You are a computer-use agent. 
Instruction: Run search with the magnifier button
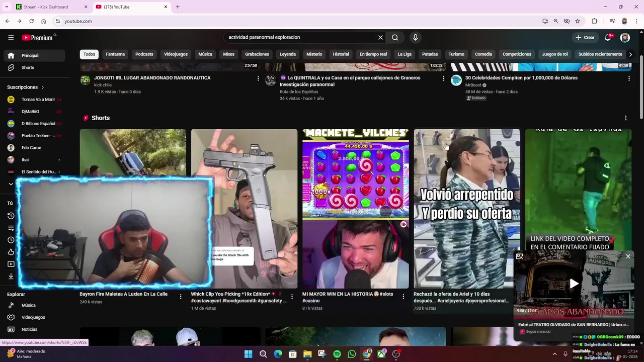point(395,37)
